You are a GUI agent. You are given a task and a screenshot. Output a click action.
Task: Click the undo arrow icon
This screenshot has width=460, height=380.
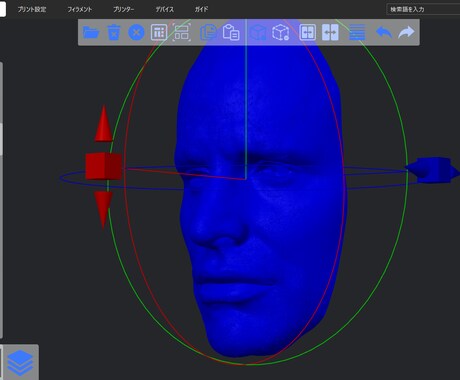pos(384,33)
